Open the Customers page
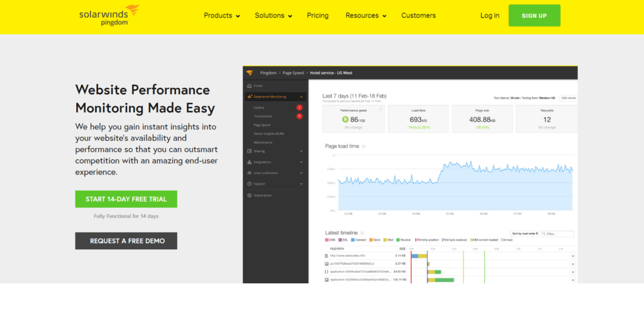Image resolution: width=644 pixels, height=319 pixels. click(418, 16)
